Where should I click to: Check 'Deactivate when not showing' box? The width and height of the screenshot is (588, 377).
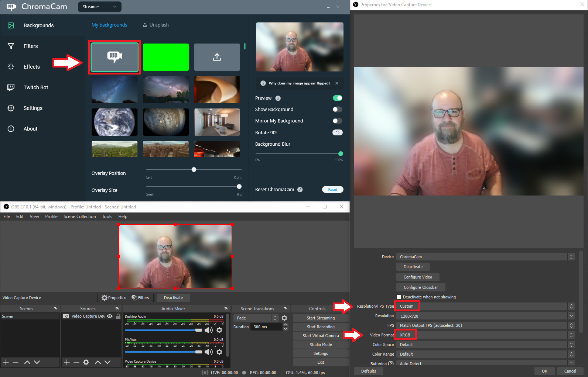pos(399,297)
